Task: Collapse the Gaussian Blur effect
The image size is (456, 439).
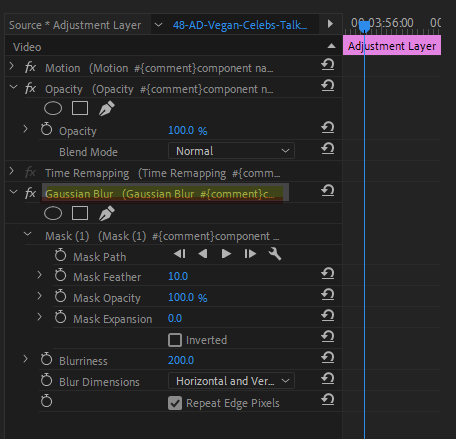Action: (x=13, y=192)
